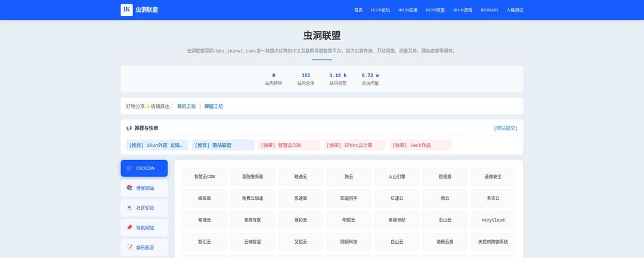This screenshot has height=258, width=644.
Task: Open the [快审] IPboc云计算 entry
Action: coord(355,145)
